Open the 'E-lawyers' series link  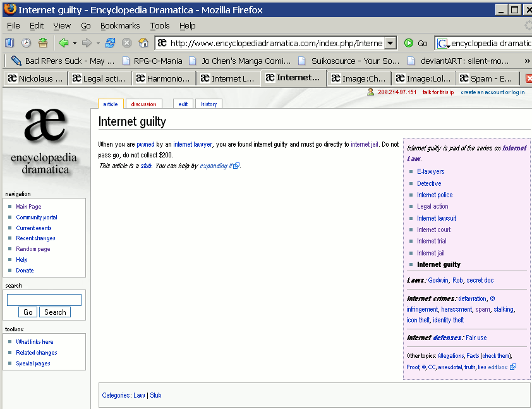[x=430, y=172]
